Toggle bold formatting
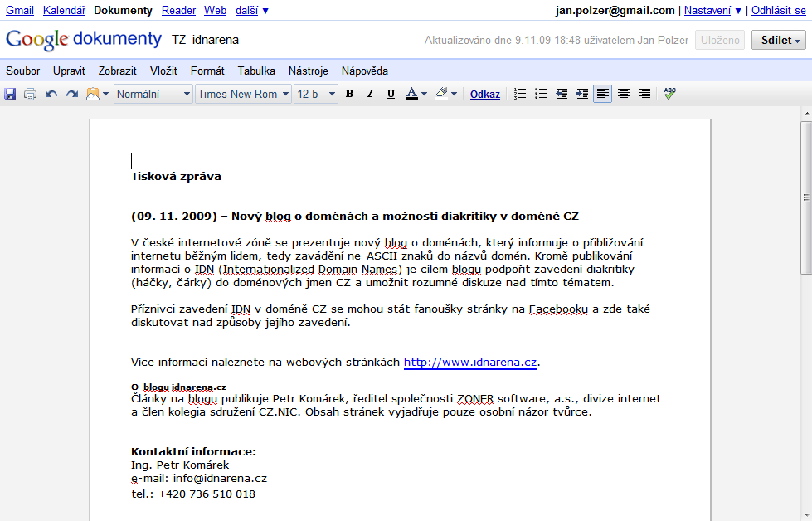This screenshot has height=521, width=812. tap(349, 94)
